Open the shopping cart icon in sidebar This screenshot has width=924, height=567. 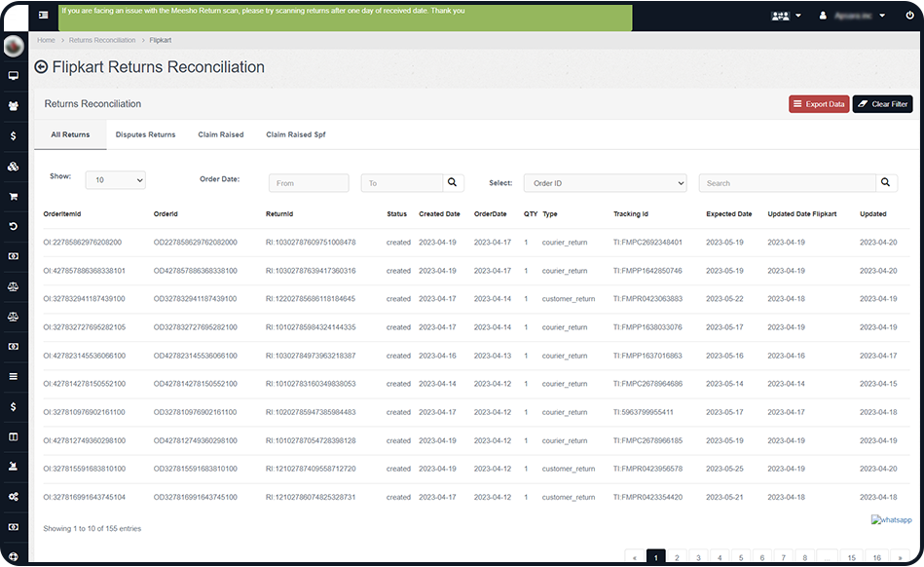13,197
